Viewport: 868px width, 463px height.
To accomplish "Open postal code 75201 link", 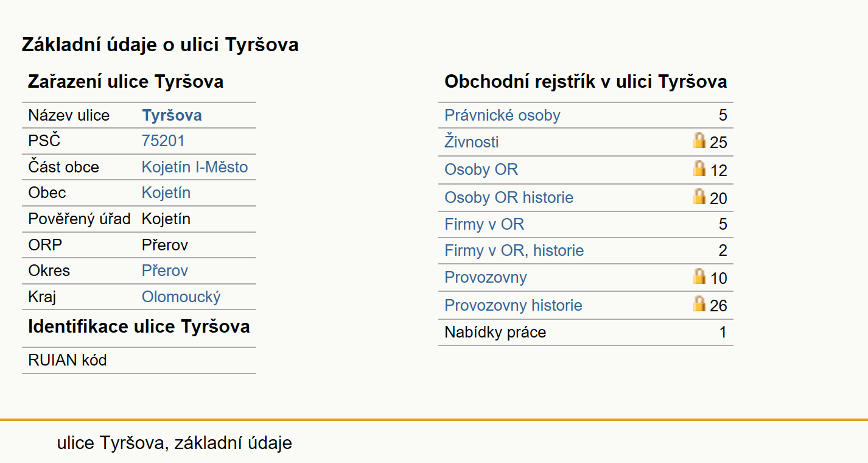I will (163, 141).
